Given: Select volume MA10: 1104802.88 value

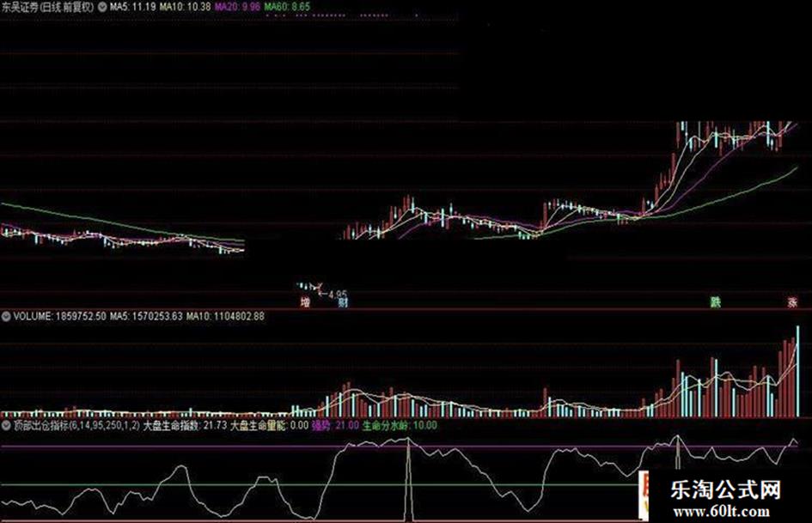Looking at the screenshot, I should pyautogui.click(x=225, y=316).
